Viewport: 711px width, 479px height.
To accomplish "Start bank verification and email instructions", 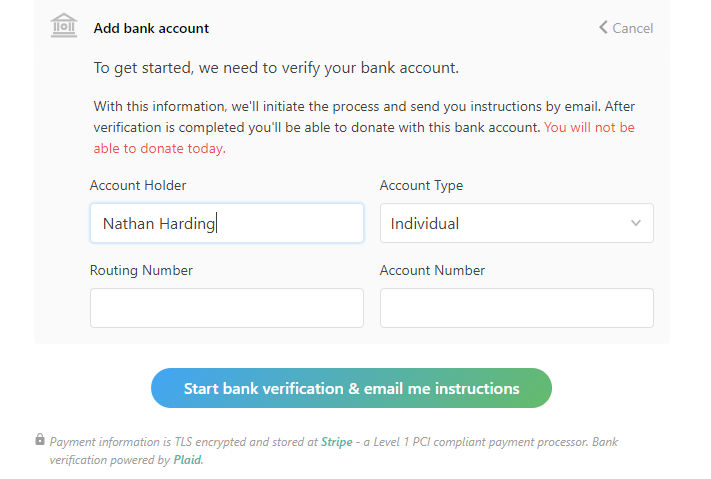I will point(351,388).
